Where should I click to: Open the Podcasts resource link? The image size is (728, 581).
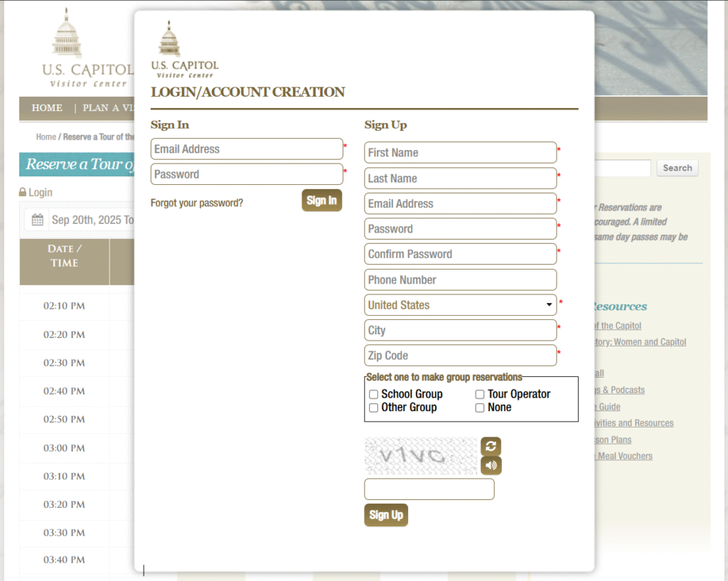point(620,390)
